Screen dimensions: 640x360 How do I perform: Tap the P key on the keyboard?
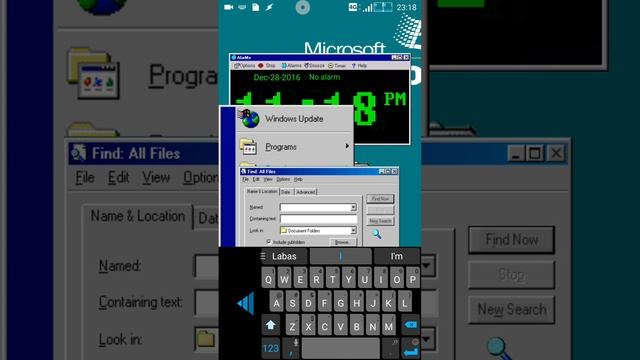point(413,279)
